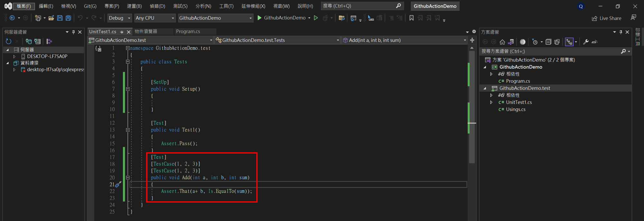The image size is (644, 221).
Task: Collapse all items in Solution Explorer
Action: [548, 42]
